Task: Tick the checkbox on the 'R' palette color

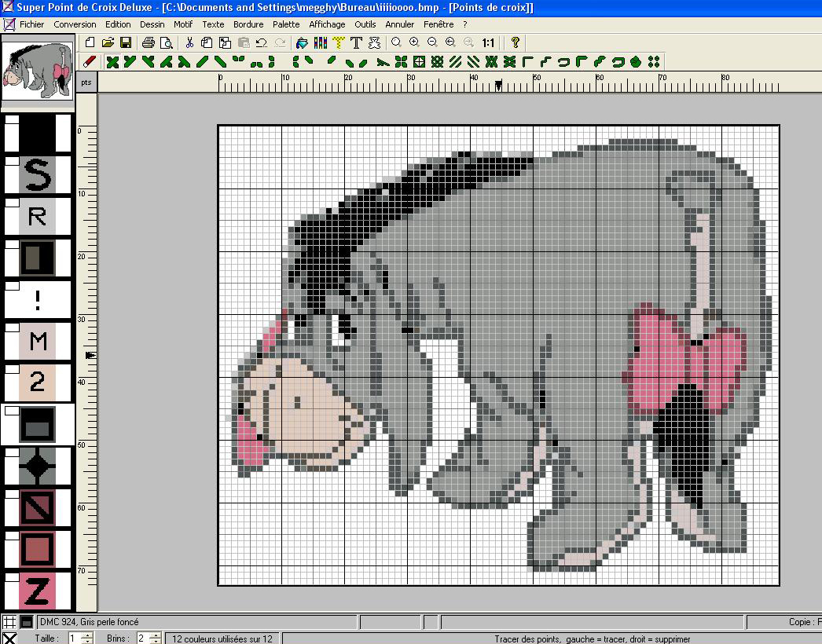Action: pyautogui.click(x=12, y=203)
